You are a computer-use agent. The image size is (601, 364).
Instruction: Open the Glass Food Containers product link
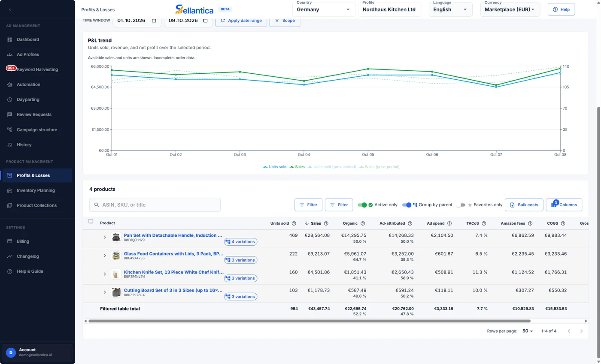click(x=173, y=254)
